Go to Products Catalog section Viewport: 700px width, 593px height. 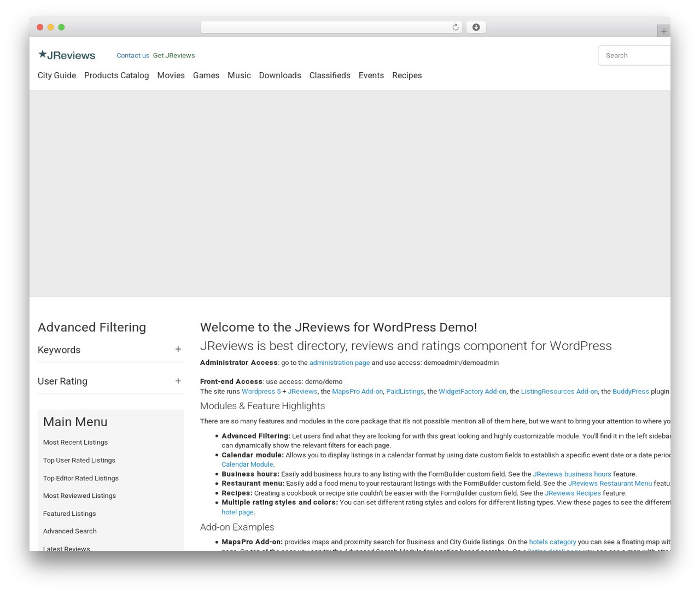(116, 75)
